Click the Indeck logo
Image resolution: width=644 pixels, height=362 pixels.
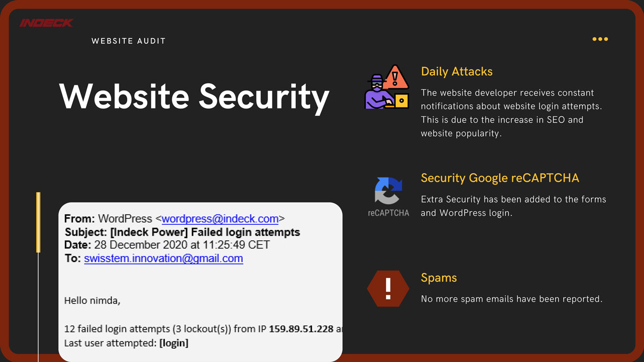(x=46, y=23)
